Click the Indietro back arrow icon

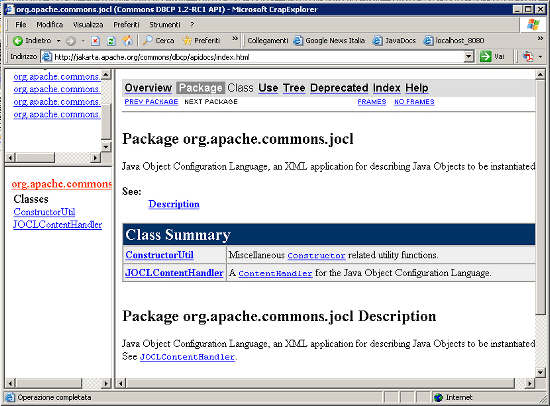pos(18,41)
